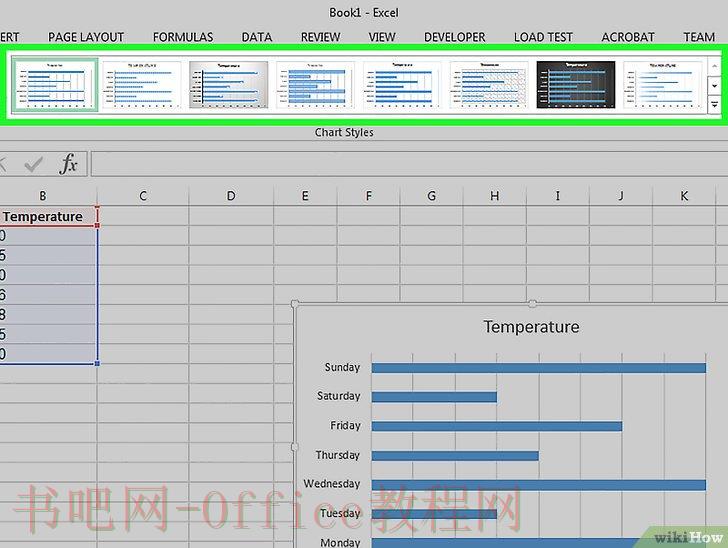Switch to the DATA tab

(257, 37)
